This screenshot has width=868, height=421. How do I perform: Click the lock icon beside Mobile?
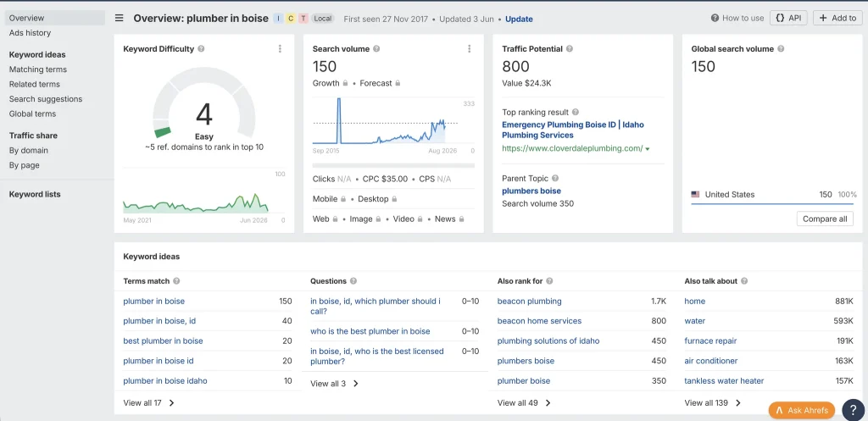click(x=343, y=198)
